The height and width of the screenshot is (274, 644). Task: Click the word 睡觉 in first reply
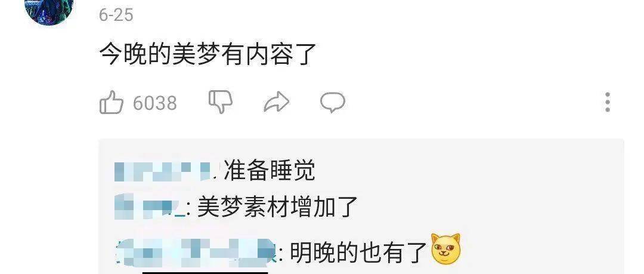pos(292,171)
